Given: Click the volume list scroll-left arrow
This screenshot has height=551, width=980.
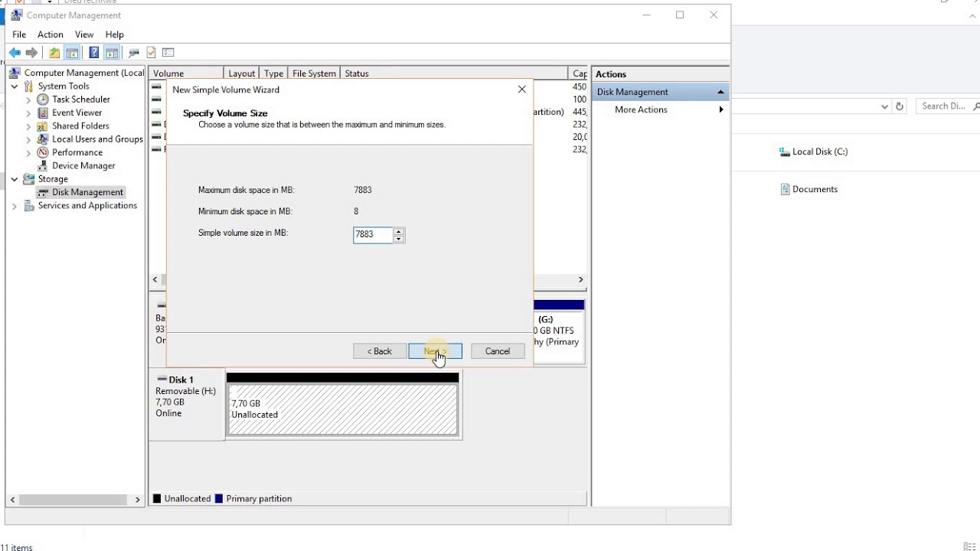Looking at the screenshot, I should pyautogui.click(x=155, y=280).
